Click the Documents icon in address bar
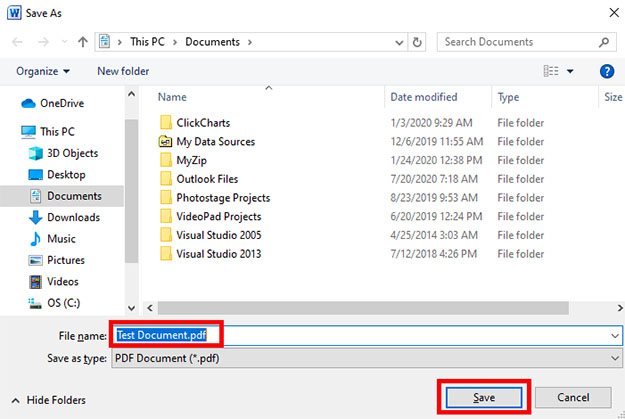Viewport: 625px width, 419px height. coord(104,41)
